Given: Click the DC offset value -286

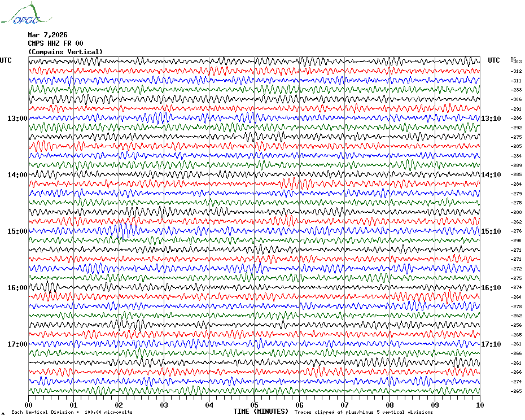Looking at the screenshot, I should pos(517,118).
